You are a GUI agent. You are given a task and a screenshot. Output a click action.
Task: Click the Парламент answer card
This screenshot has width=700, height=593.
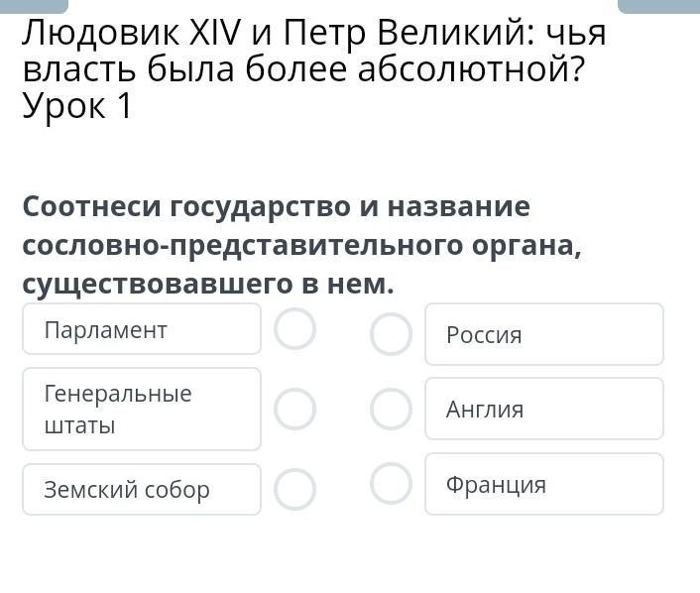142,329
